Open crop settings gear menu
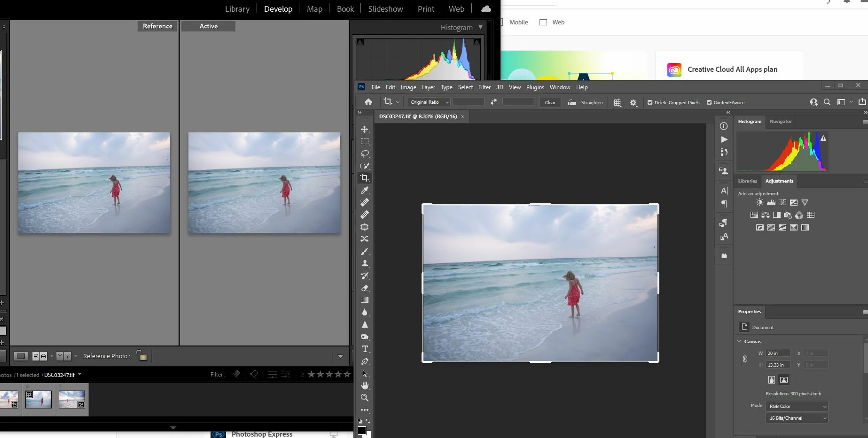 (633, 102)
